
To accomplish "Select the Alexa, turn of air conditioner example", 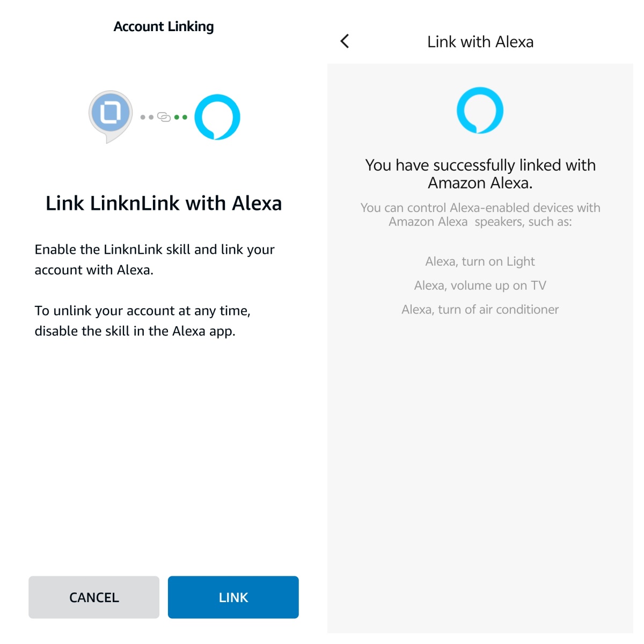I will click(x=480, y=310).
